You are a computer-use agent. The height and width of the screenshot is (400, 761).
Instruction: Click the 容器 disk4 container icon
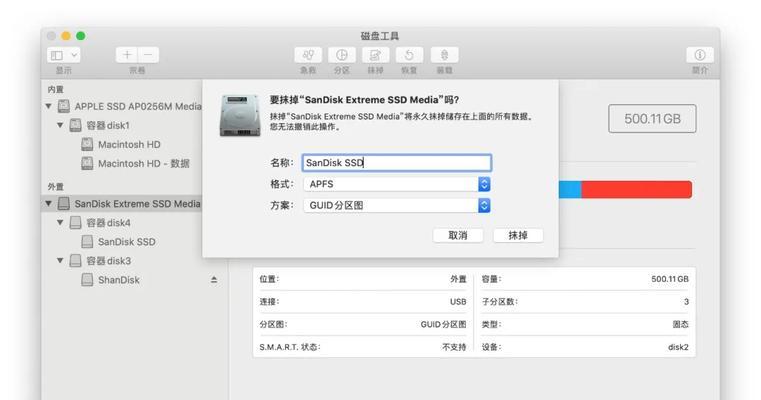pyautogui.click(x=75, y=223)
